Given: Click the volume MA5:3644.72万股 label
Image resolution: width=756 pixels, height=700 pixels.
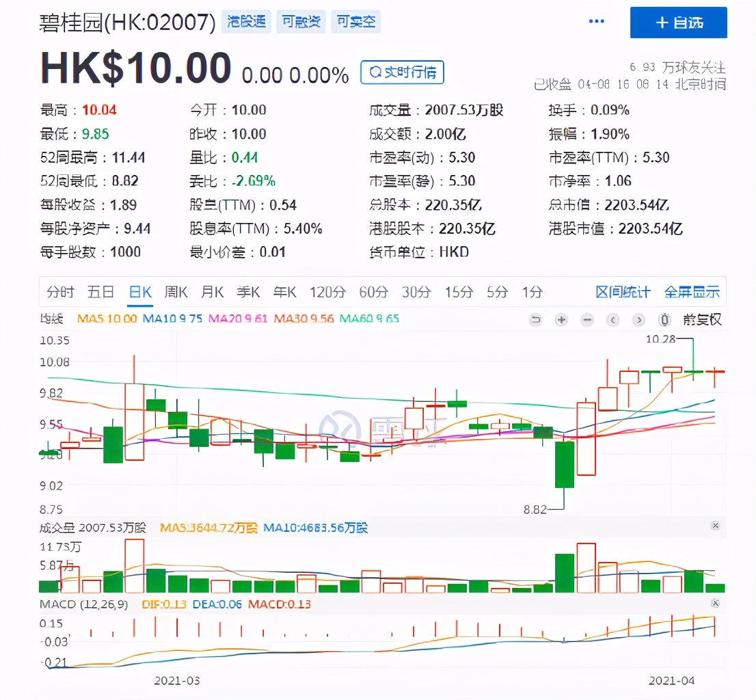Looking at the screenshot, I should click(208, 528).
